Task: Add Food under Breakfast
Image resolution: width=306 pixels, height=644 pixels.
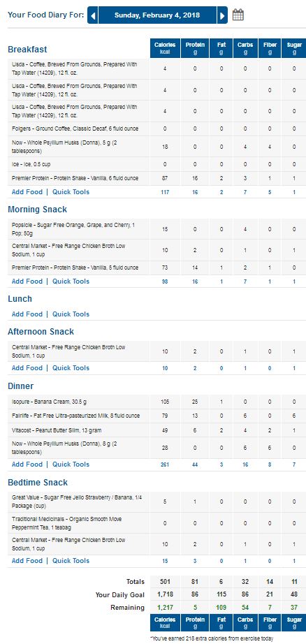Action: (27, 192)
